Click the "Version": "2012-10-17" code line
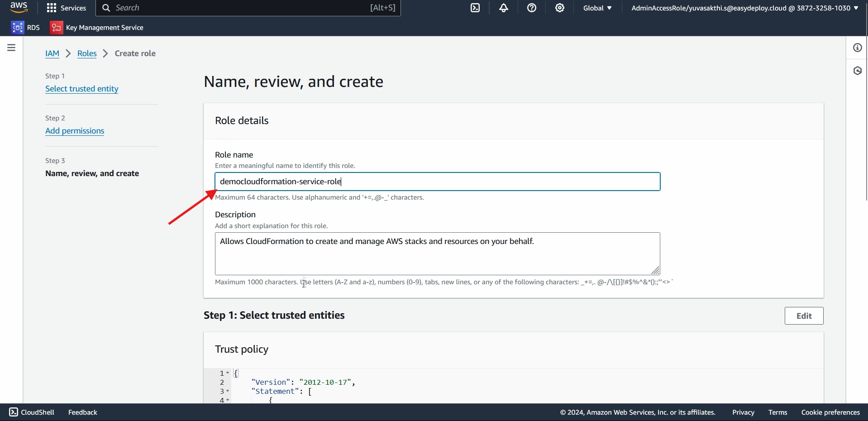The height and width of the screenshot is (421, 868). (x=303, y=382)
